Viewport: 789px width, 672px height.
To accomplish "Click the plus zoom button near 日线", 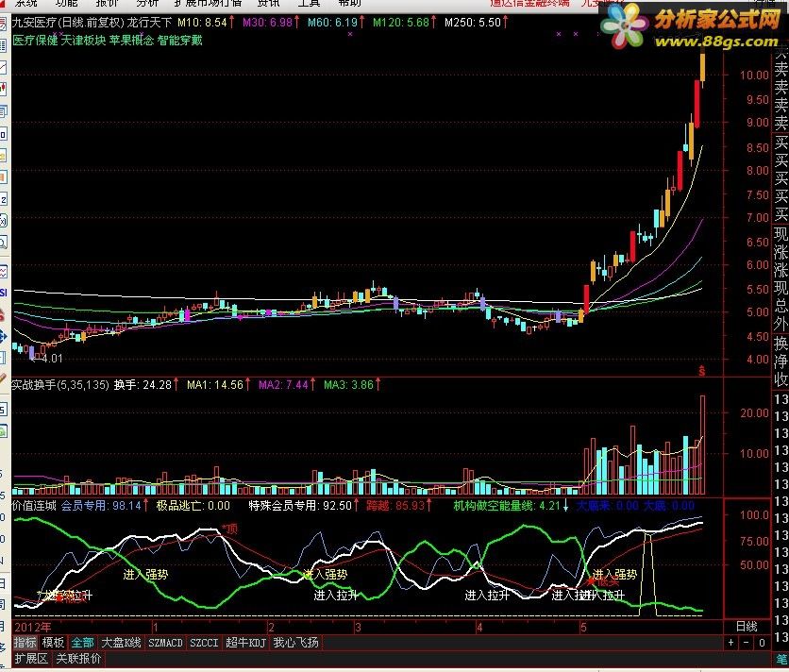I will click(730, 643).
